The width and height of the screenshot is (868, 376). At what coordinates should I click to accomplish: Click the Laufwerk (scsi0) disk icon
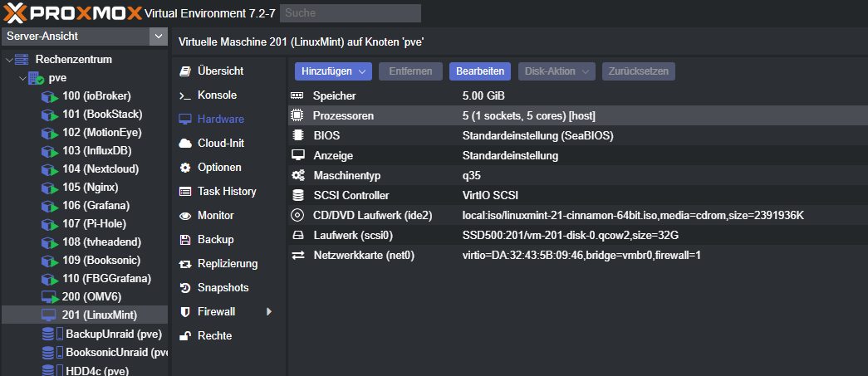click(x=298, y=236)
